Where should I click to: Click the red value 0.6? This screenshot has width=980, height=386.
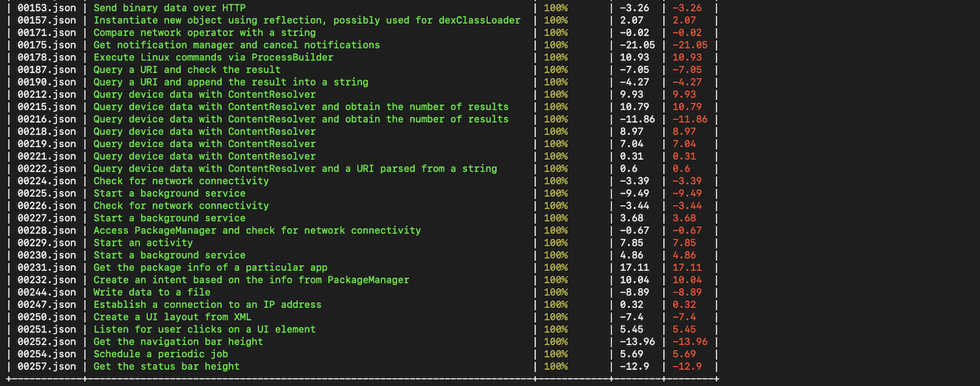(x=681, y=168)
